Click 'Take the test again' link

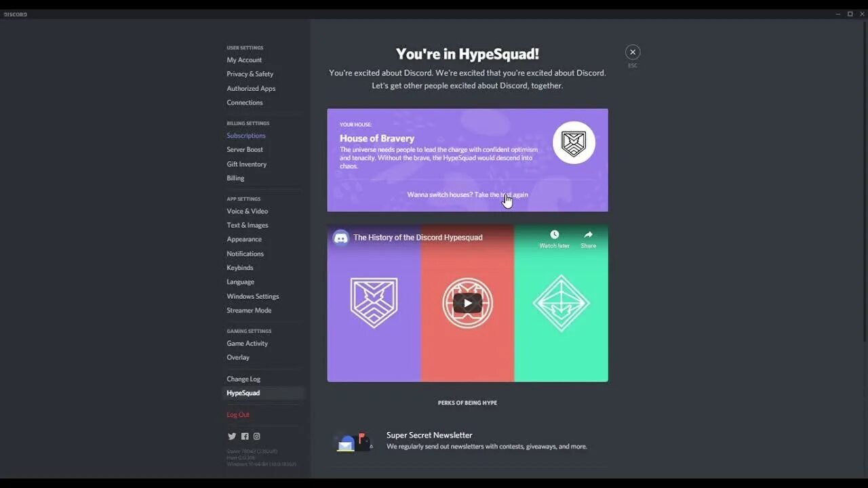coord(501,195)
